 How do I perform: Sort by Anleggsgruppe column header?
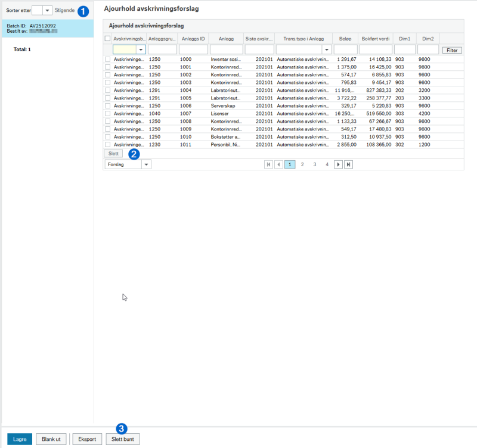point(162,39)
